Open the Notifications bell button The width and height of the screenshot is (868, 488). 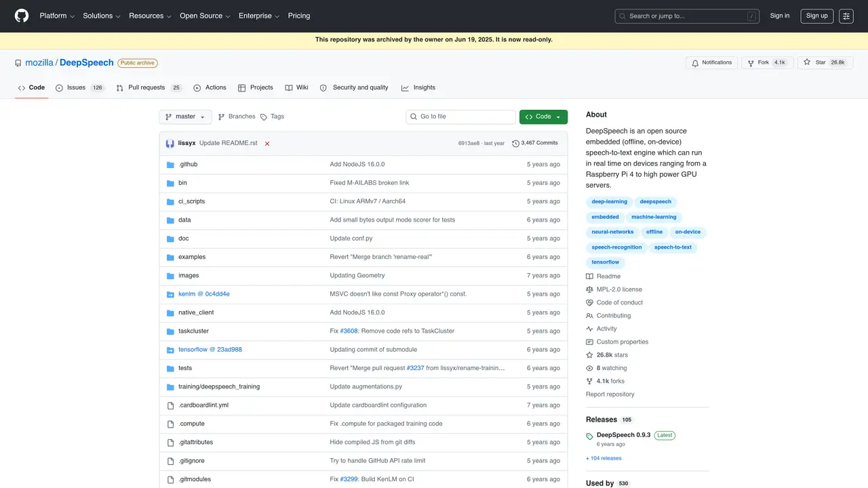coord(711,62)
